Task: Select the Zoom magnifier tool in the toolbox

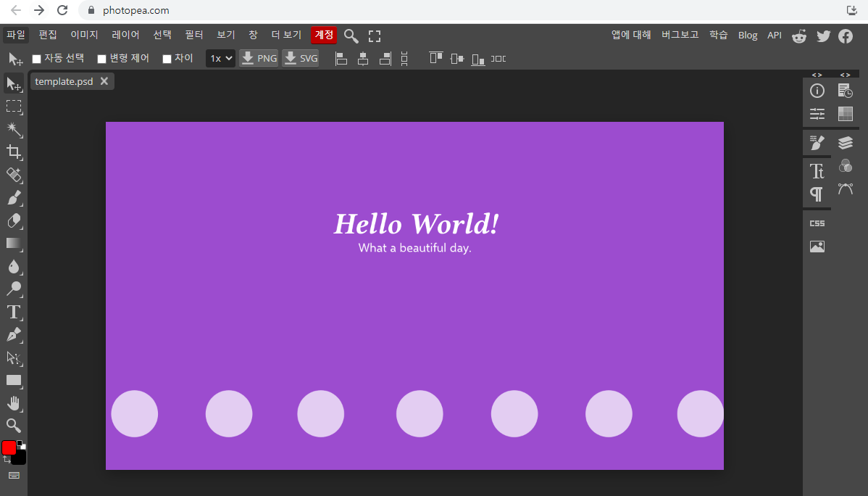Action: click(14, 426)
